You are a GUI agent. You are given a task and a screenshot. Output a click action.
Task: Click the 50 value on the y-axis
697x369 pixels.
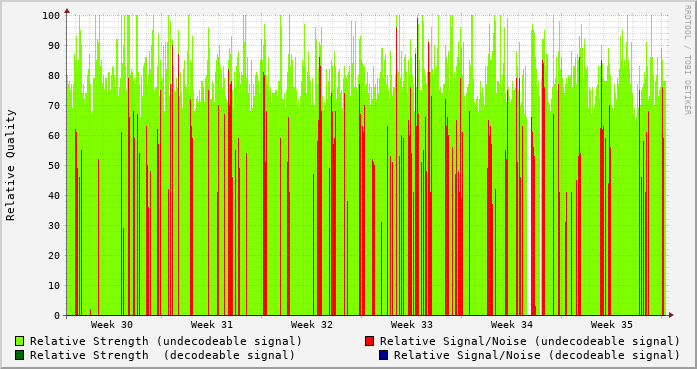[x=54, y=165]
